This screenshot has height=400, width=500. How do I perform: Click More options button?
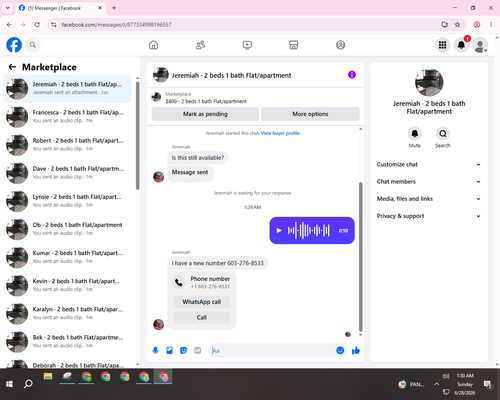coord(310,114)
